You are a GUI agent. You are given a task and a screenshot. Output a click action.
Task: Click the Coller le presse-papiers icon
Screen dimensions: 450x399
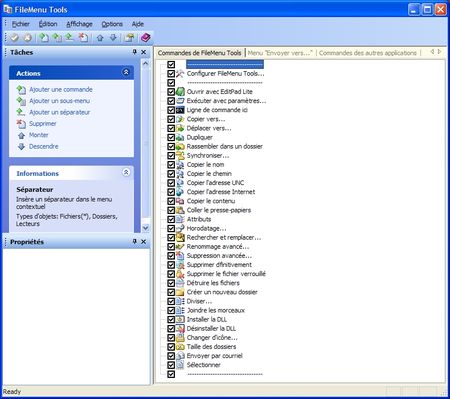click(180, 210)
